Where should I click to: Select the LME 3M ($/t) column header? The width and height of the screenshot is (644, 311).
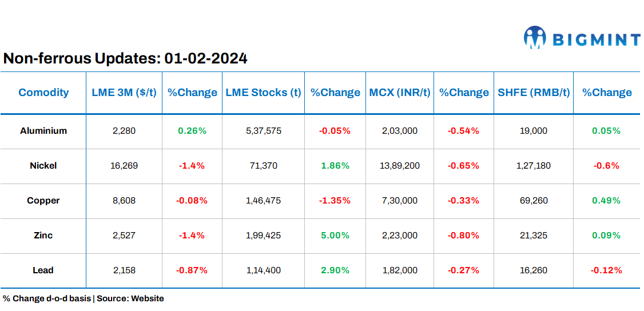[124, 93]
